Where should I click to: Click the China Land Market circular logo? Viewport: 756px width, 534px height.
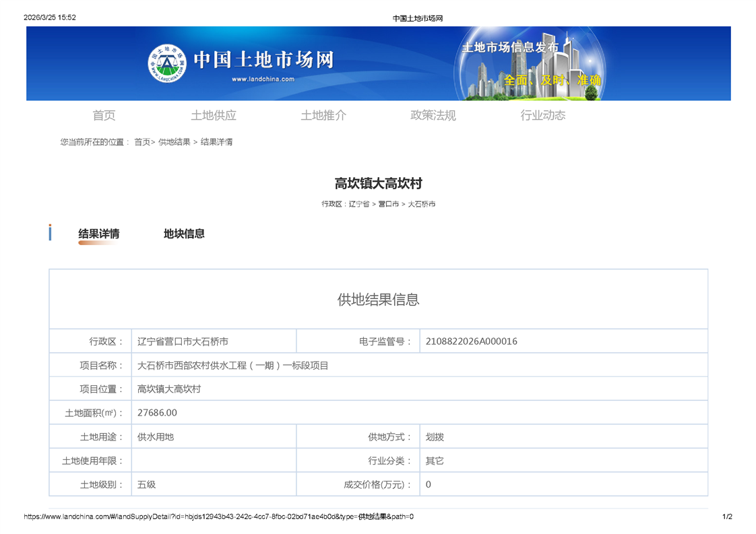pyautogui.click(x=166, y=63)
